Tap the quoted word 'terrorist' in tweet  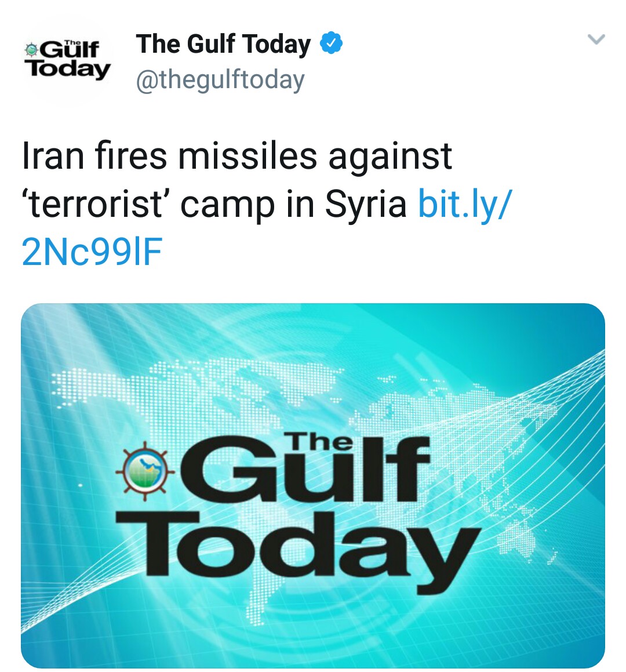tap(95, 204)
